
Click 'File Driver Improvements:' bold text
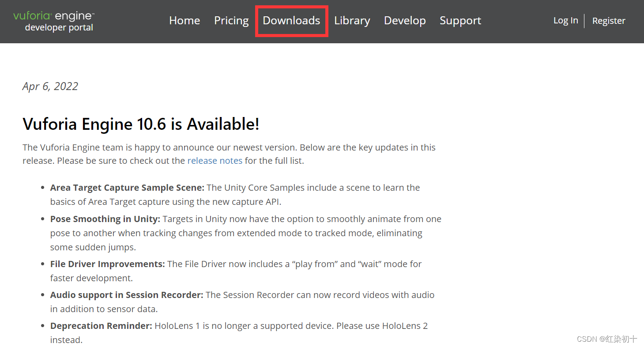tap(108, 264)
